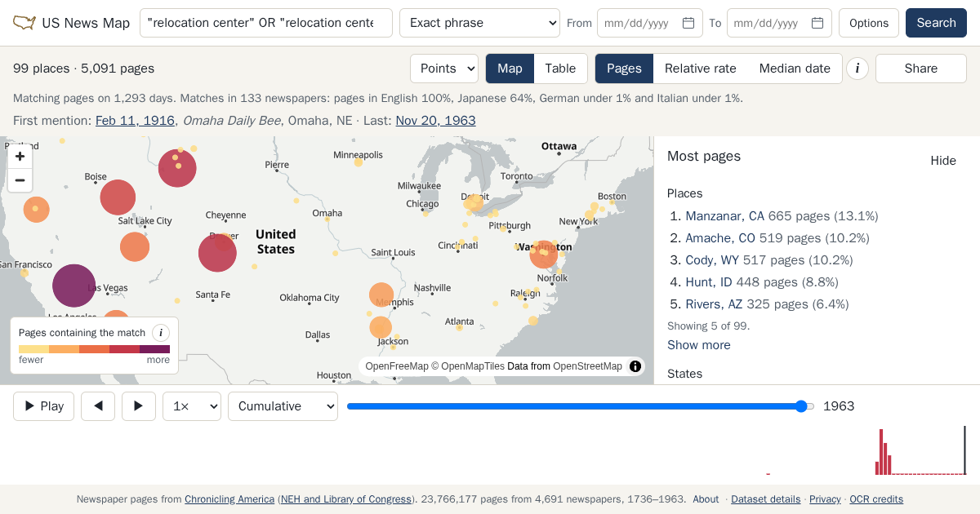This screenshot has height=514, width=980.
Task: Click the US News Map logo icon
Action: click(x=24, y=23)
